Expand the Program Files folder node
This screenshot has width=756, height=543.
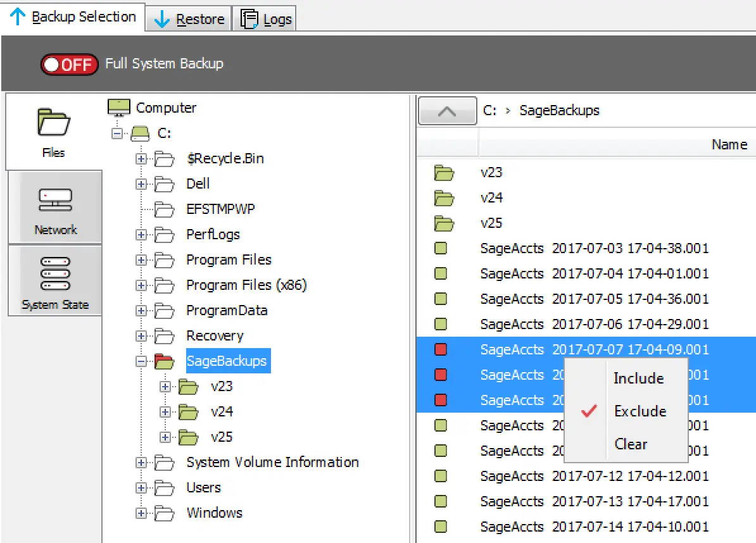point(141,260)
